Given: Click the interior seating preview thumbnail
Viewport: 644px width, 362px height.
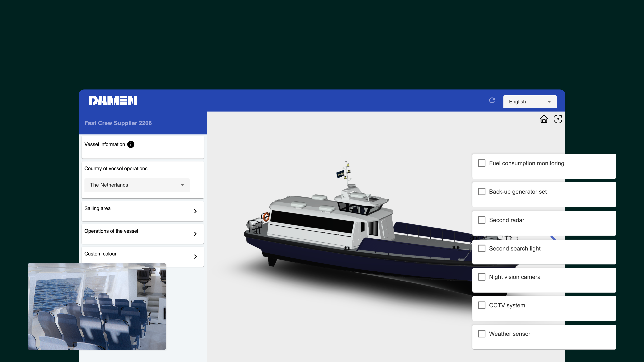Looking at the screenshot, I should 97,306.
